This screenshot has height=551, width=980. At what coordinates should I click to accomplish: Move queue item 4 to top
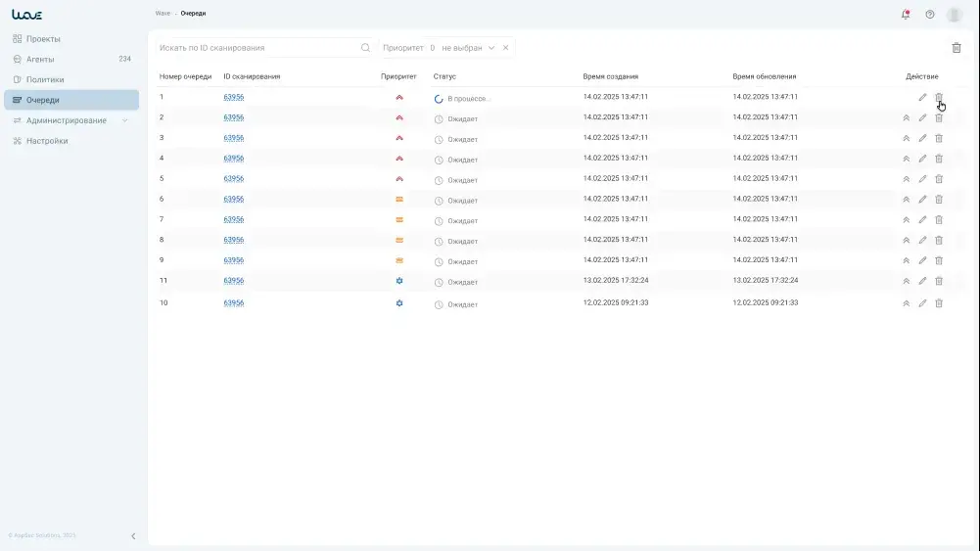pyautogui.click(x=907, y=159)
